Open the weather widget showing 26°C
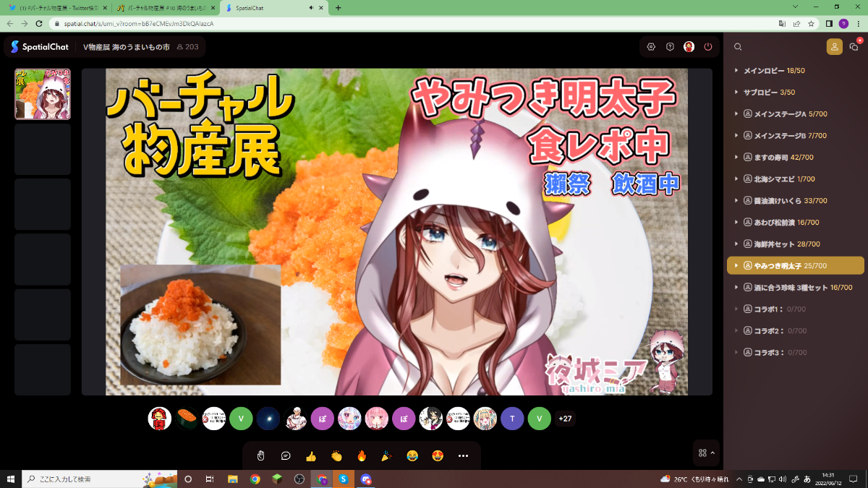The width and height of the screenshot is (868, 488). point(694,479)
